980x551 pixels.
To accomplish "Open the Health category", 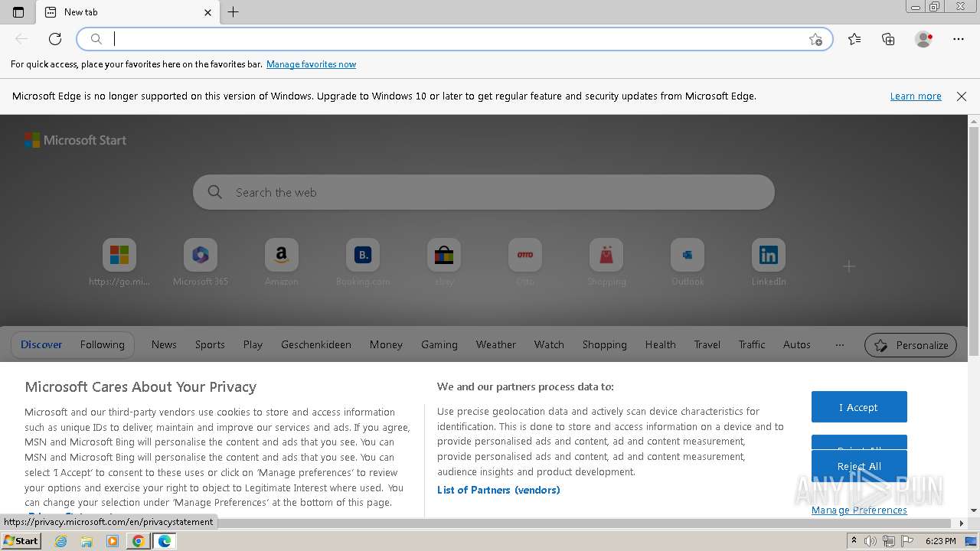I will (x=660, y=344).
